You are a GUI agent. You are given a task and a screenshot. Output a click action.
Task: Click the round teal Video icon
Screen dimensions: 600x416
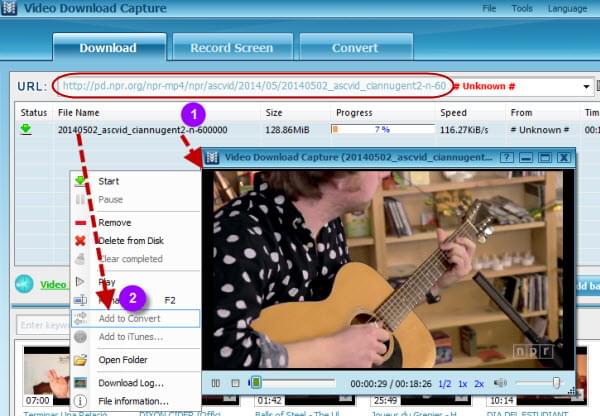click(x=24, y=284)
